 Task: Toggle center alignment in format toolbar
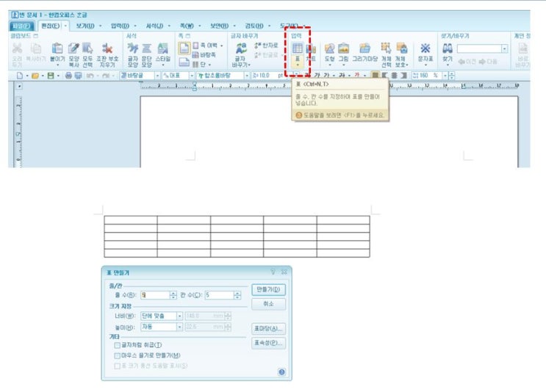click(x=394, y=76)
